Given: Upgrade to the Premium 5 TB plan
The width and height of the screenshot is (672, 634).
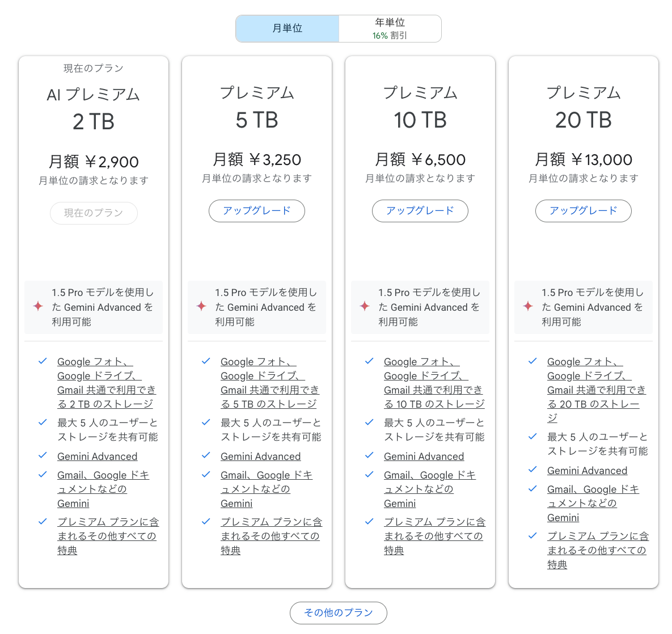Looking at the screenshot, I should tap(257, 211).
